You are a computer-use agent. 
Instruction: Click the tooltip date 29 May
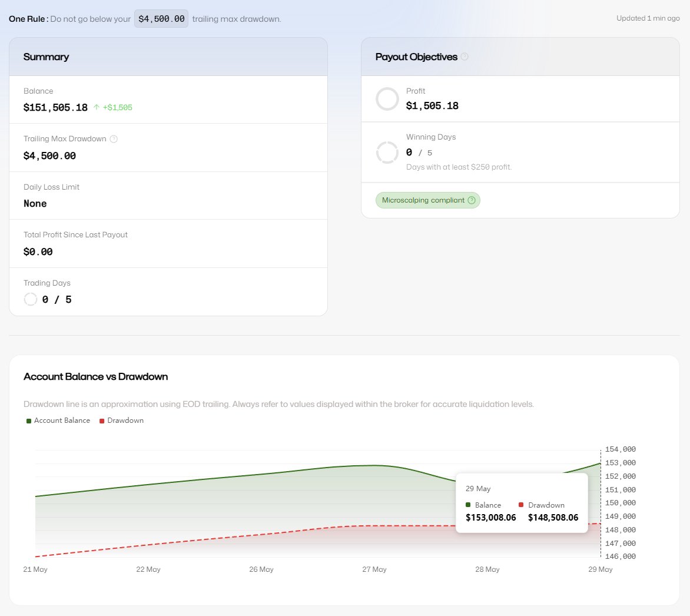pyautogui.click(x=478, y=489)
